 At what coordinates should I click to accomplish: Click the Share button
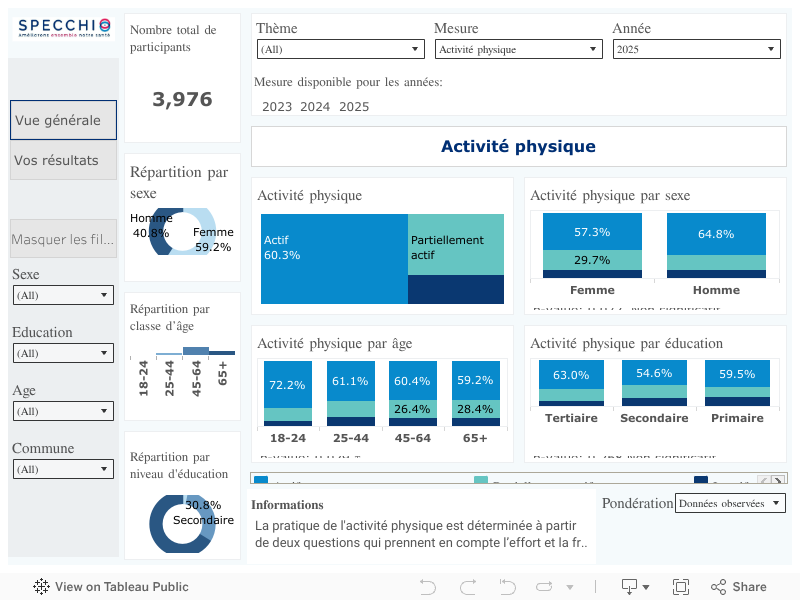tap(739, 587)
